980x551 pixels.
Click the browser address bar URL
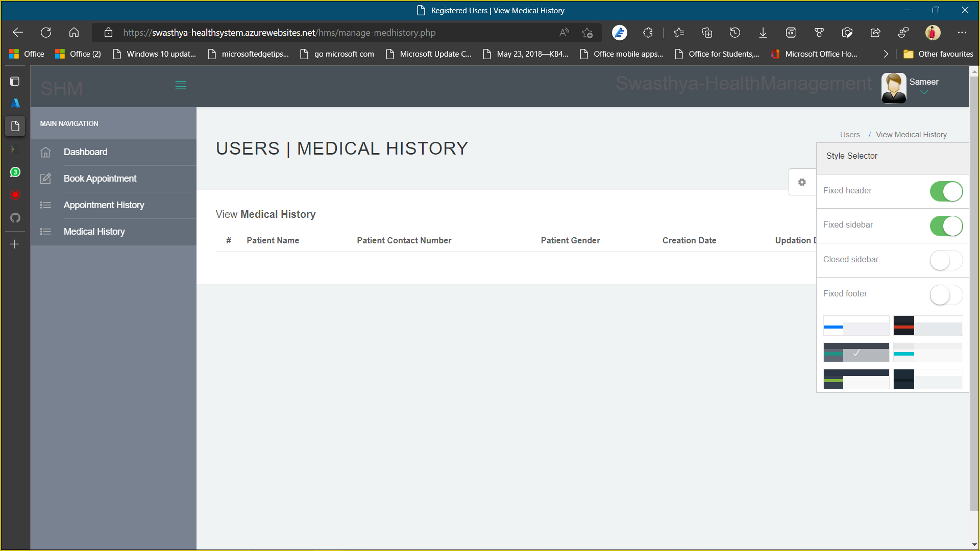[279, 33]
